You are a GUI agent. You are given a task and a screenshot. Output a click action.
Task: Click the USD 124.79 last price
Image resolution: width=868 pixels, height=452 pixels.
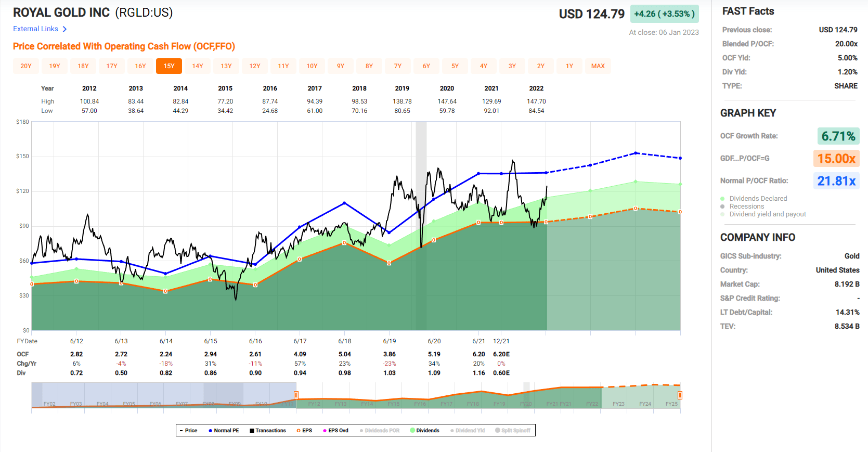[592, 14]
